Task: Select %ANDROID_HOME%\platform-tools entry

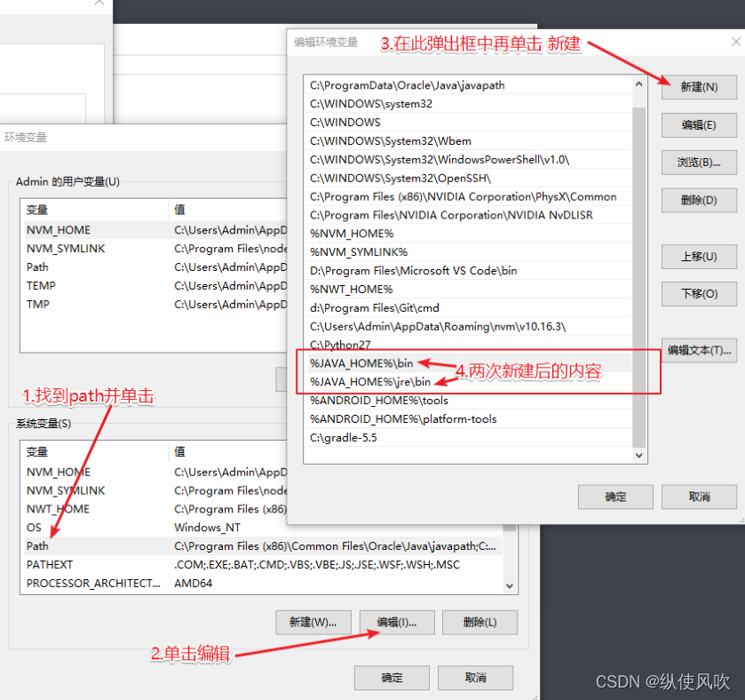Action: pyautogui.click(x=468, y=418)
